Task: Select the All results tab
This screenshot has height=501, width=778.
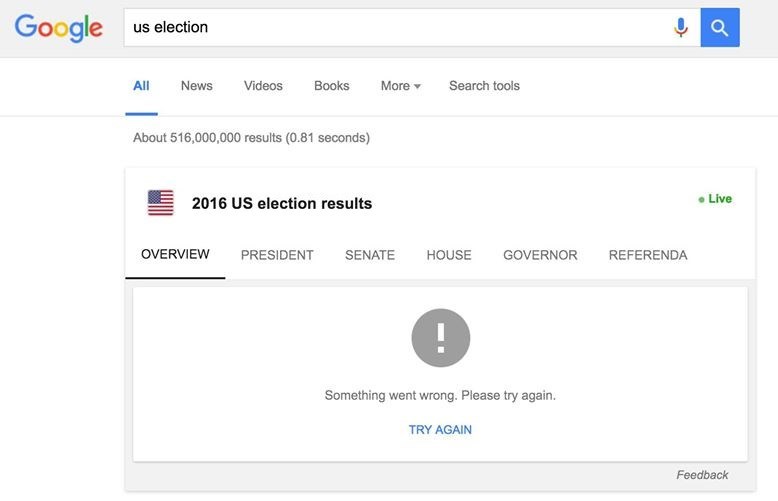Action: click(141, 86)
